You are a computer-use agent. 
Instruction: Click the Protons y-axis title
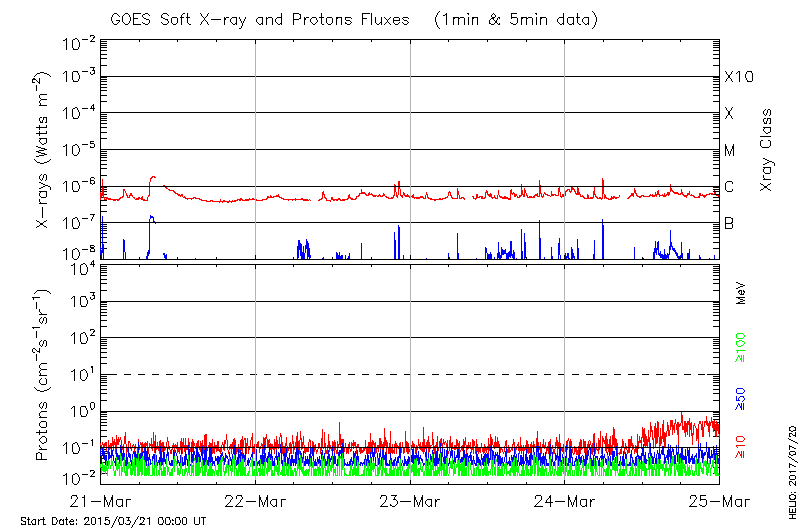pos(44,374)
